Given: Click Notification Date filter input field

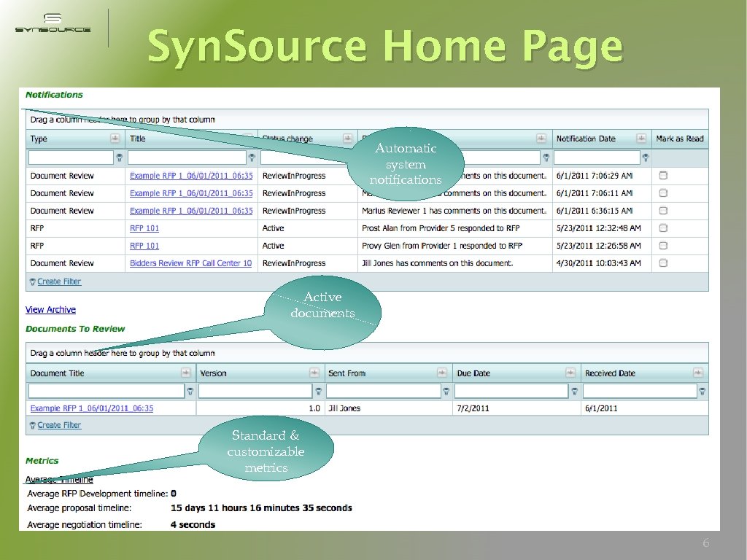Looking at the screenshot, I should (597, 157).
